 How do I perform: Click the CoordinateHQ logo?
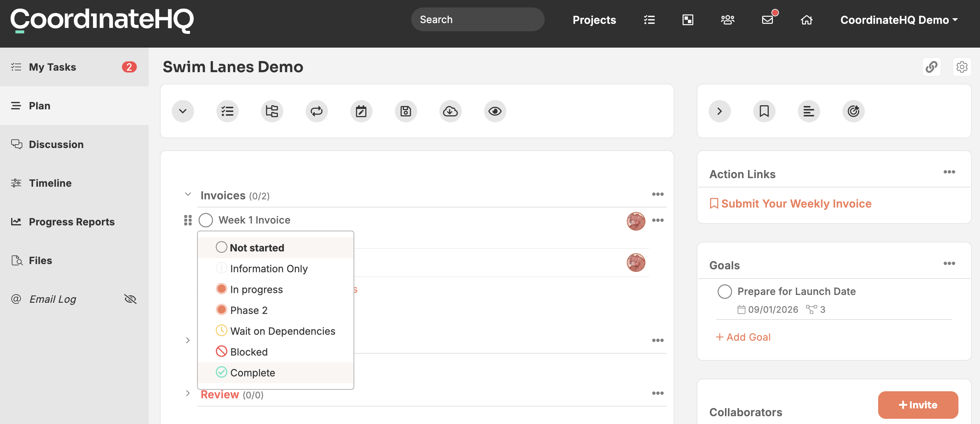click(102, 20)
